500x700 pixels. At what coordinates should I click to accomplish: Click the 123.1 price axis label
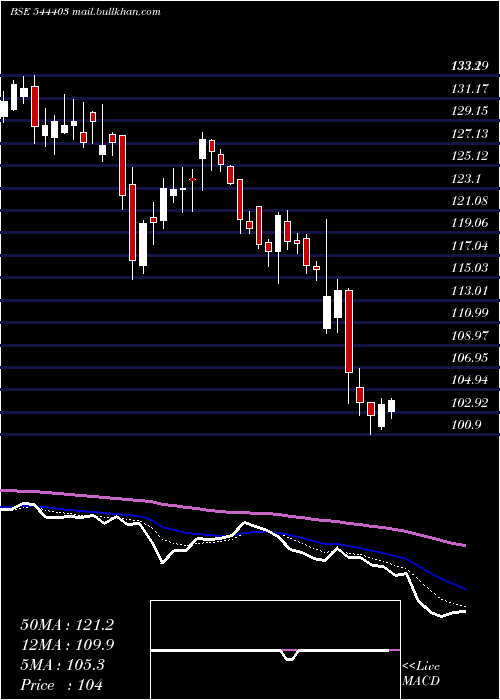coord(466,179)
